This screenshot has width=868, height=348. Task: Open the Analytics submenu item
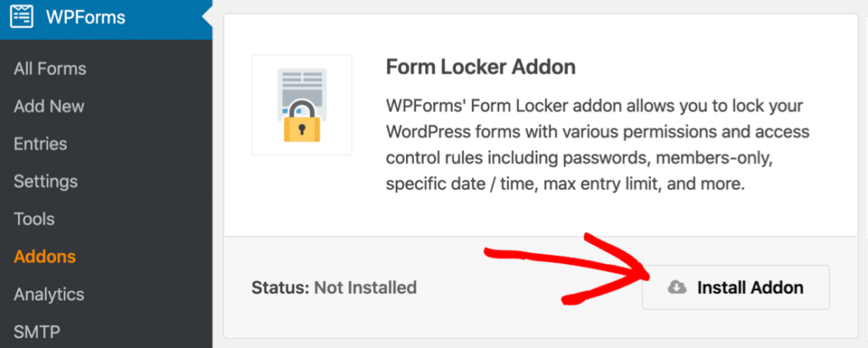[x=49, y=294]
